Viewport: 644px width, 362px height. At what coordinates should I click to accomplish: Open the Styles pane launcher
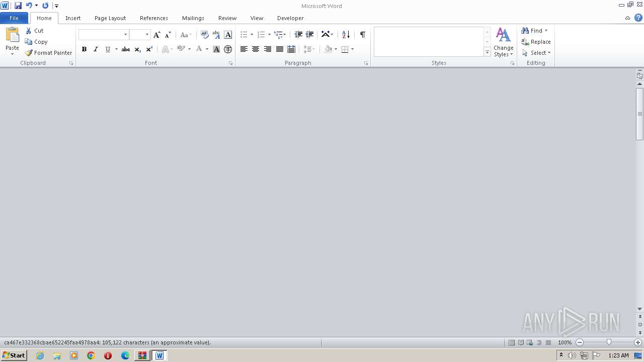513,63
